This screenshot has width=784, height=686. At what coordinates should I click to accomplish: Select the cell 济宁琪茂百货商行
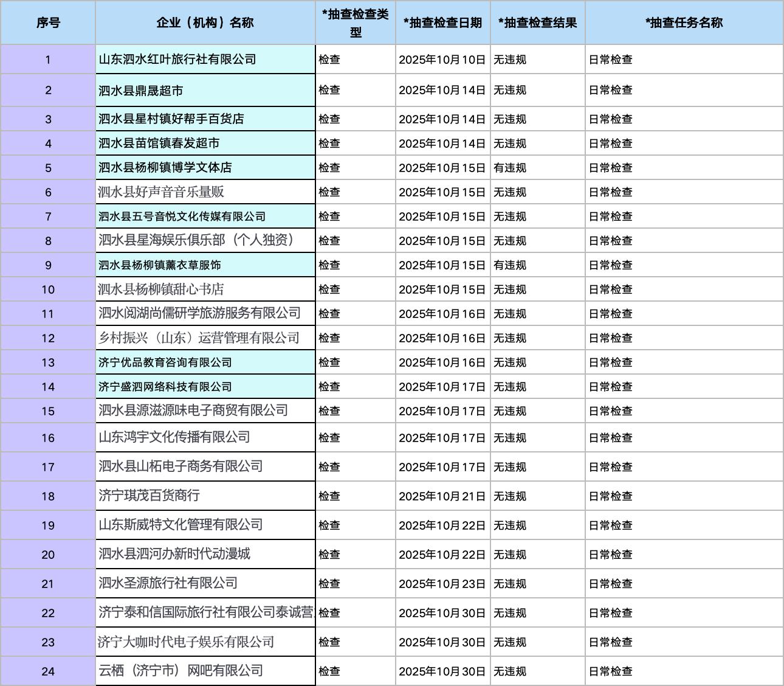point(150,496)
